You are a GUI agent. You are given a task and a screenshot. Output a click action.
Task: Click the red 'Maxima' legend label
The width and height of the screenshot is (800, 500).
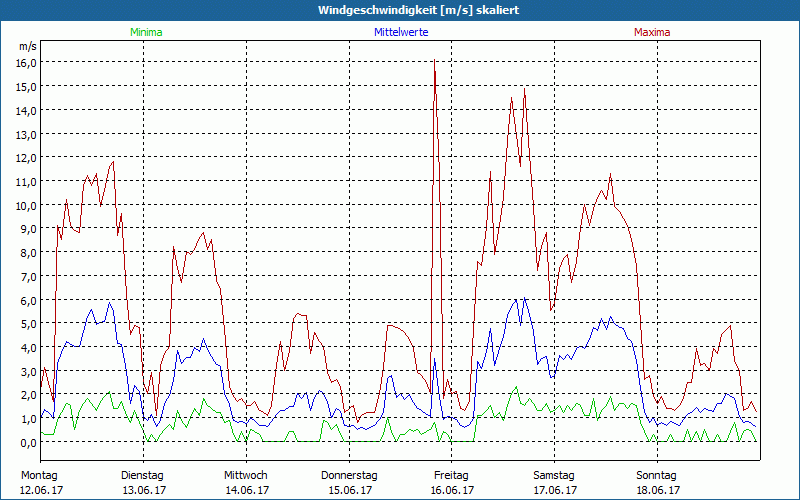click(x=652, y=32)
